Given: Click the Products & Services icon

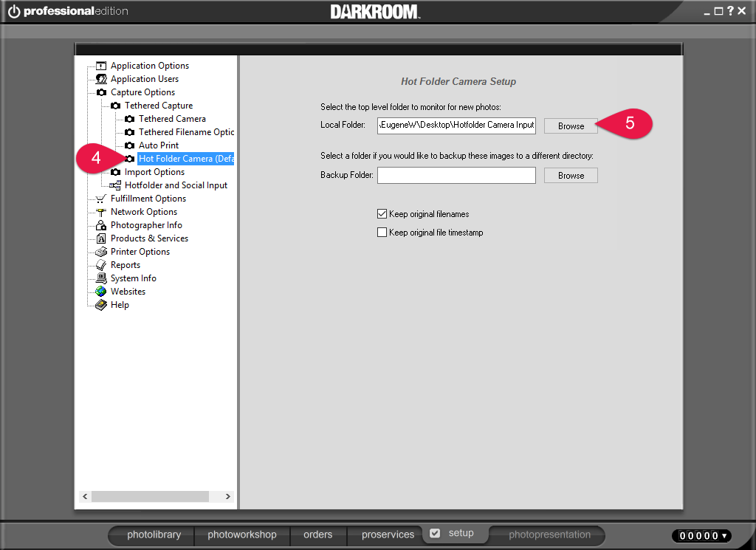Looking at the screenshot, I should point(100,238).
